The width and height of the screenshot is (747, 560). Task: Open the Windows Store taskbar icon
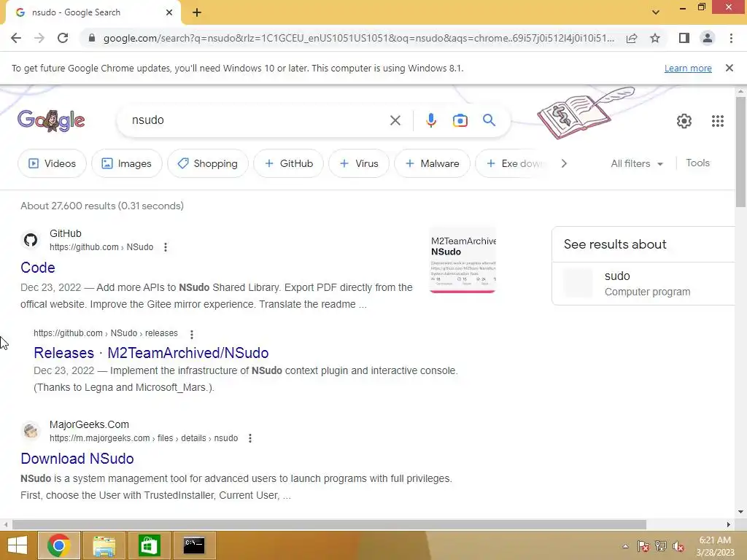[149, 545]
